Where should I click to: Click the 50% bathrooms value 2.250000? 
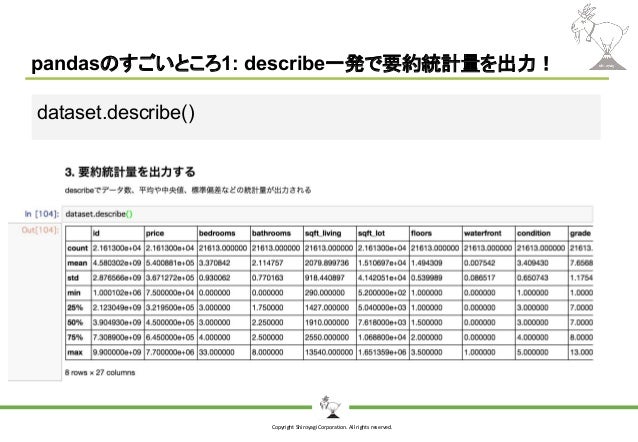click(267, 322)
